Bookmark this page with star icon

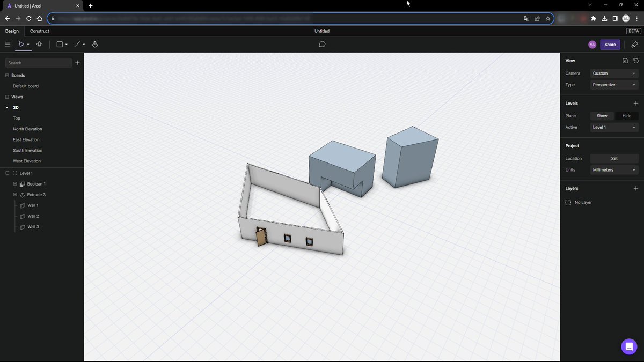pyautogui.click(x=548, y=18)
